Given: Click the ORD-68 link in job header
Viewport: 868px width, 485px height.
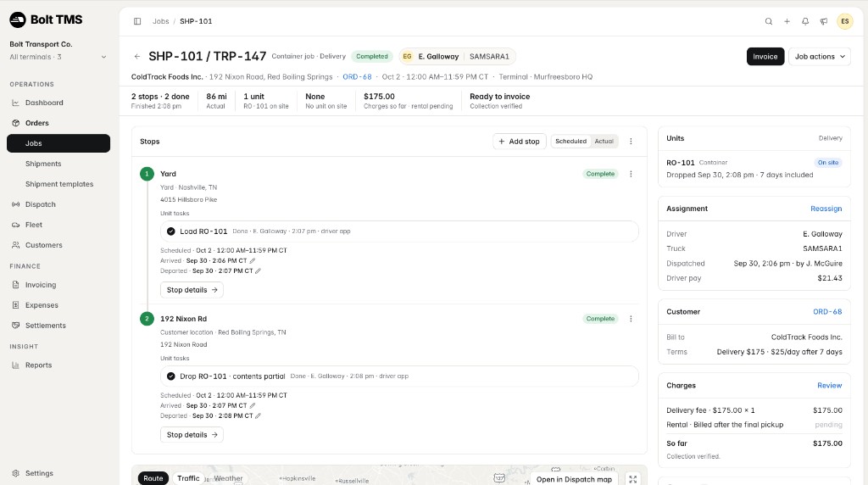Looking at the screenshot, I should (357, 77).
